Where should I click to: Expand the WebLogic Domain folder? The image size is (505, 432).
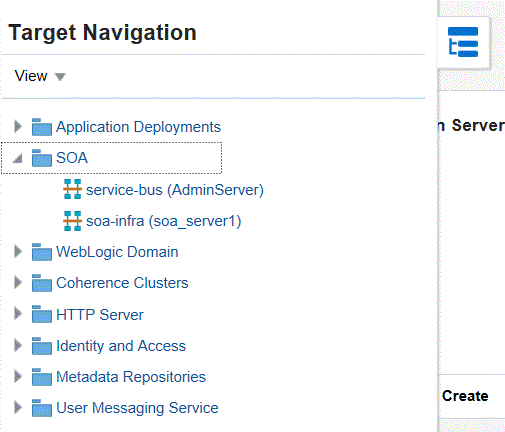(x=18, y=251)
